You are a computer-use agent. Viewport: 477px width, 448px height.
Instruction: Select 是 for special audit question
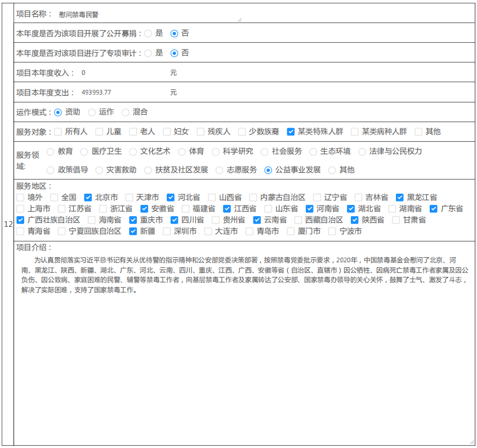148,53
